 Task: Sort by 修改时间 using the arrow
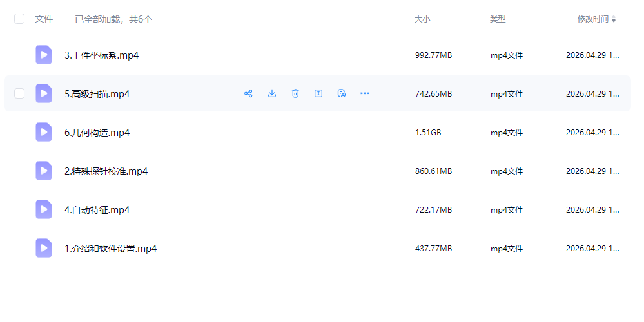[x=614, y=19]
